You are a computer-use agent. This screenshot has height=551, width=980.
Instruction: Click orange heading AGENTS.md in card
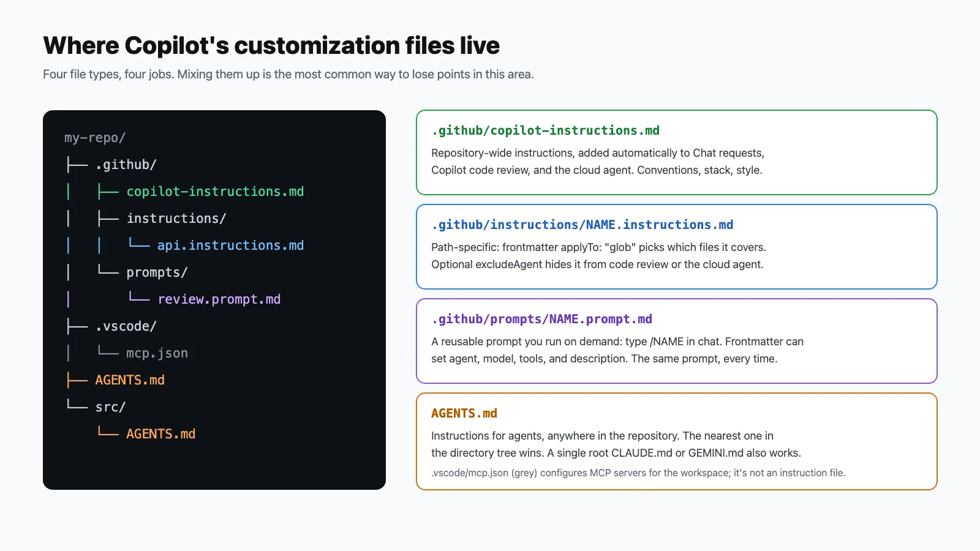pos(464,413)
